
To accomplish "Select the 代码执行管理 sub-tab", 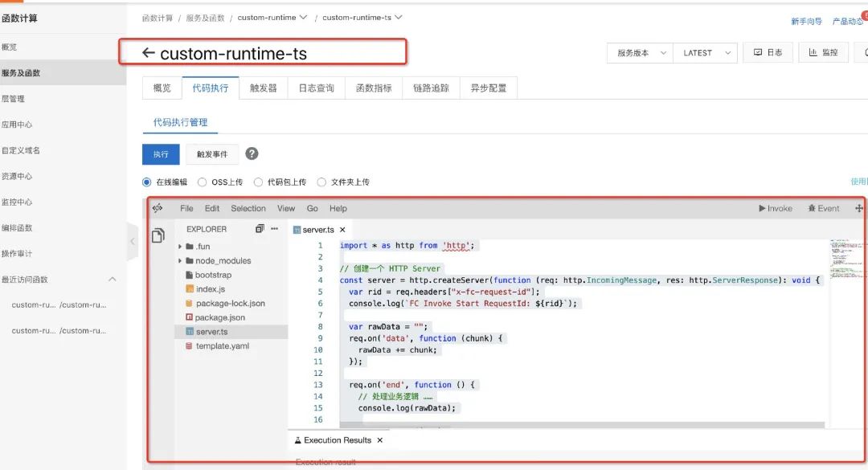I will [x=181, y=122].
